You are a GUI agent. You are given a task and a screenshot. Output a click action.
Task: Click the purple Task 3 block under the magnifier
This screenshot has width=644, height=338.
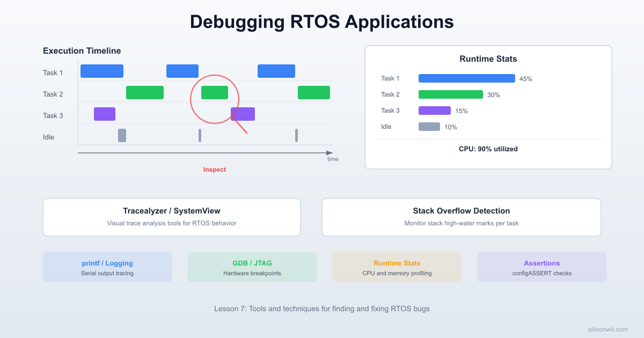pyautogui.click(x=243, y=114)
